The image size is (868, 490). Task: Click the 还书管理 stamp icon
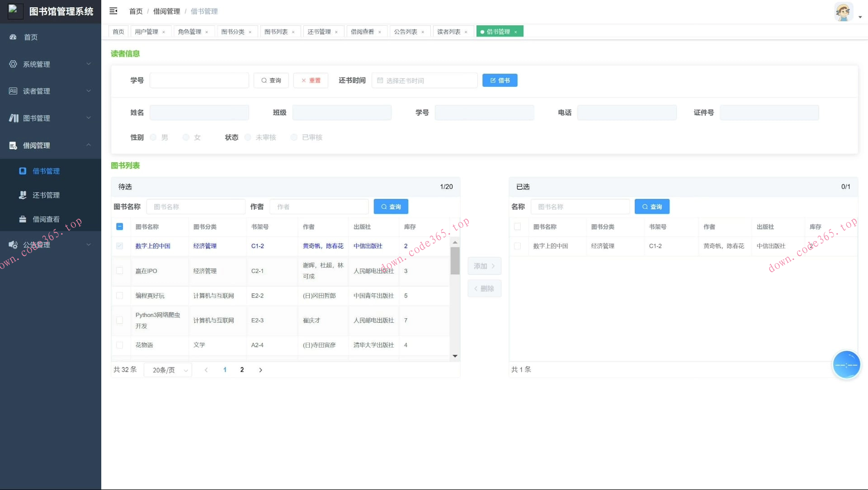point(23,195)
